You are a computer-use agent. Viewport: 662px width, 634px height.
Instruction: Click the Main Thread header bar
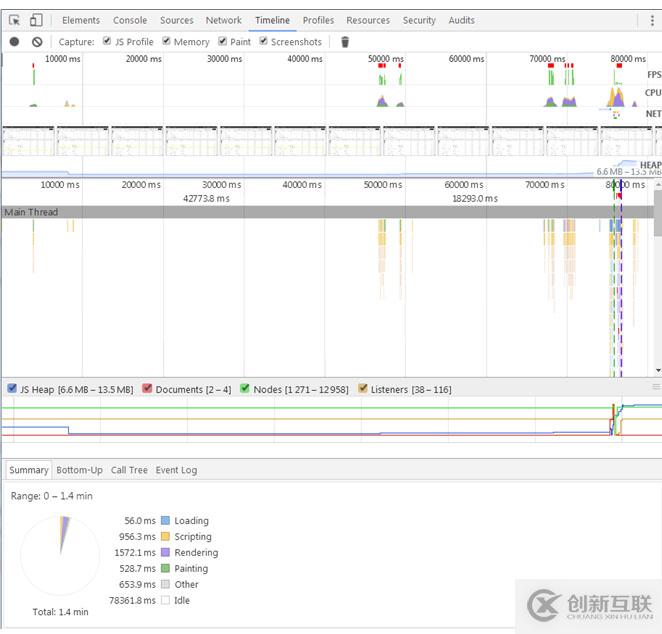tap(327, 212)
